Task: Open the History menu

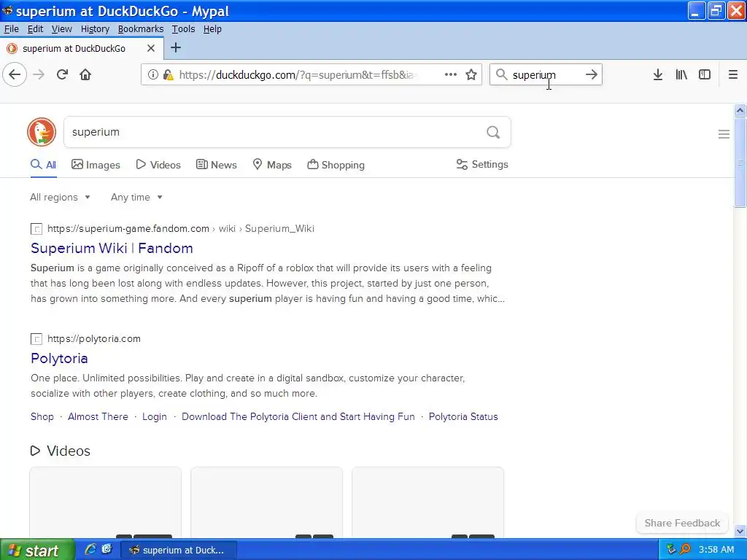Action: [95, 29]
